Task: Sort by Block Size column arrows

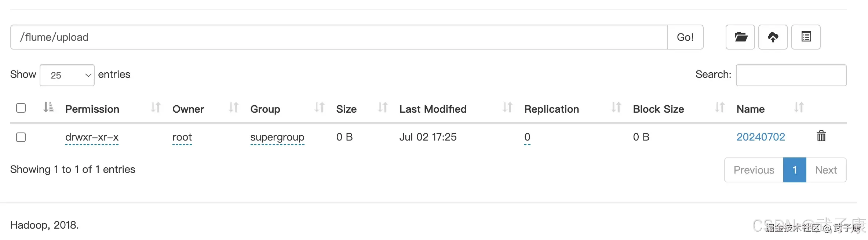Action: 720,108
